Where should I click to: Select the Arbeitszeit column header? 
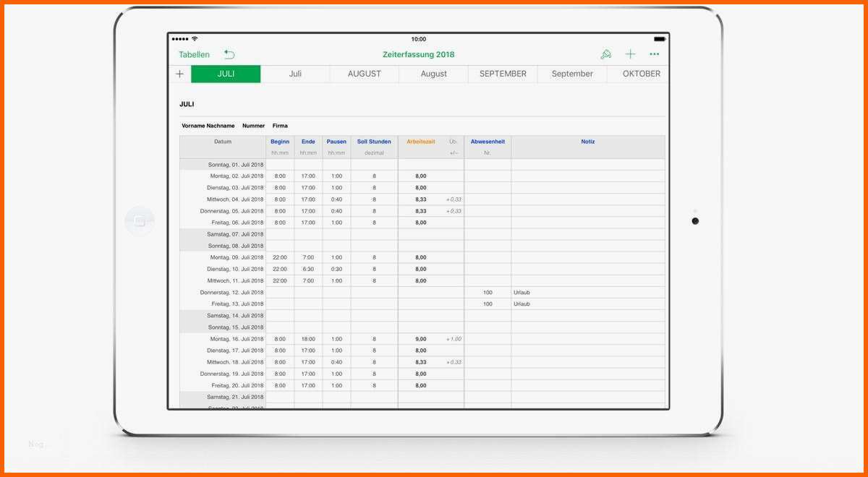tap(421, 142)
